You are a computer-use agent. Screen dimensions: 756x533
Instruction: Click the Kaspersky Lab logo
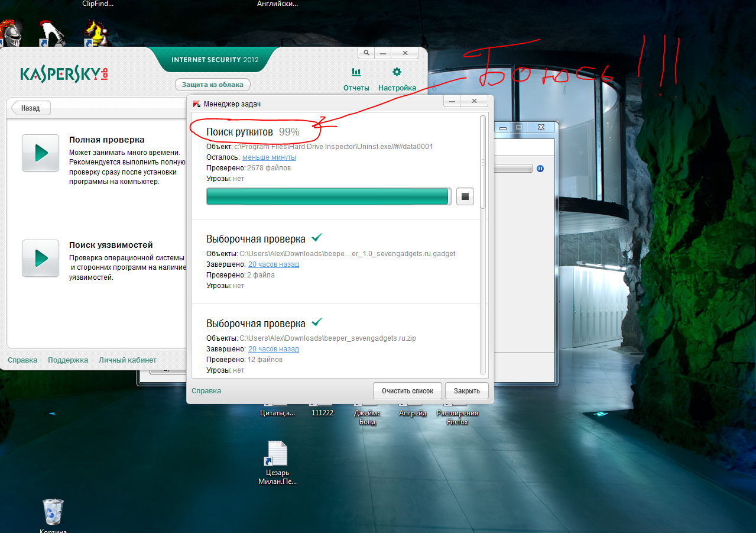click(x=64, y=73)
